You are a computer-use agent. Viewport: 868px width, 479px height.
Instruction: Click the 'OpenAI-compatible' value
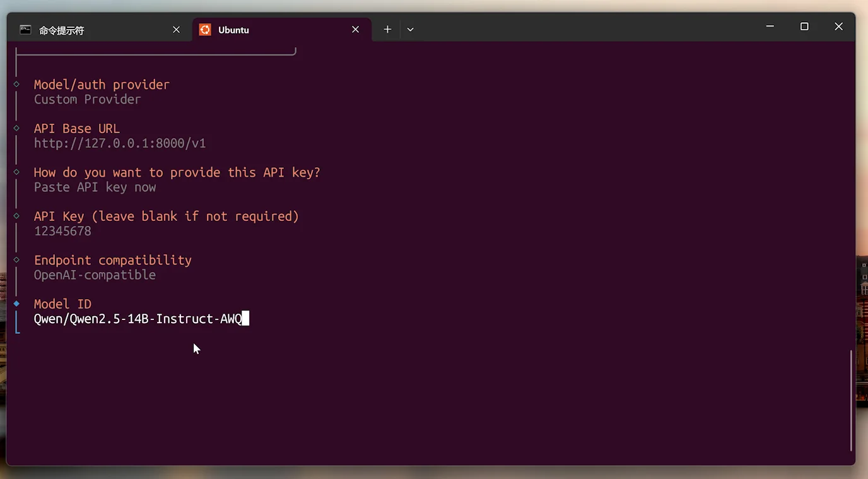(95, 275)
